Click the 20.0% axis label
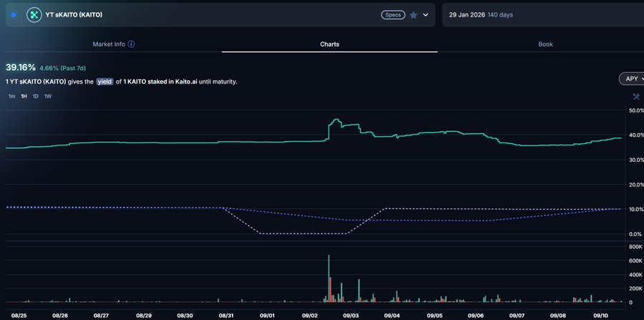Viewport: 644px width, 320px height. [x=636, y=185]
